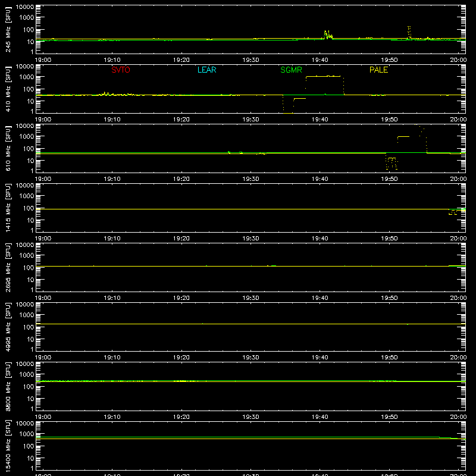The width and height of the screenshot is (476, 476).
Task: Click the 10000 tick on 245 MHz axis
Action: point(25,7)
